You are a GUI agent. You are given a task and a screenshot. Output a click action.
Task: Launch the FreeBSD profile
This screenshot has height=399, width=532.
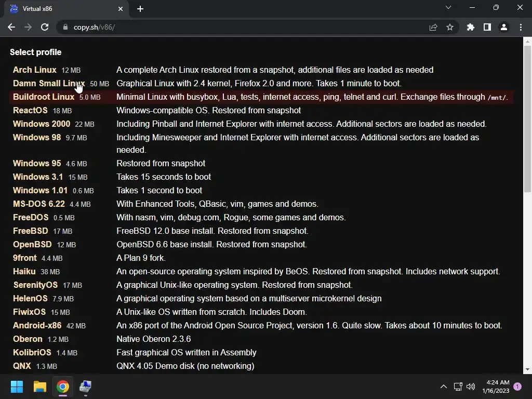(30, 231)
